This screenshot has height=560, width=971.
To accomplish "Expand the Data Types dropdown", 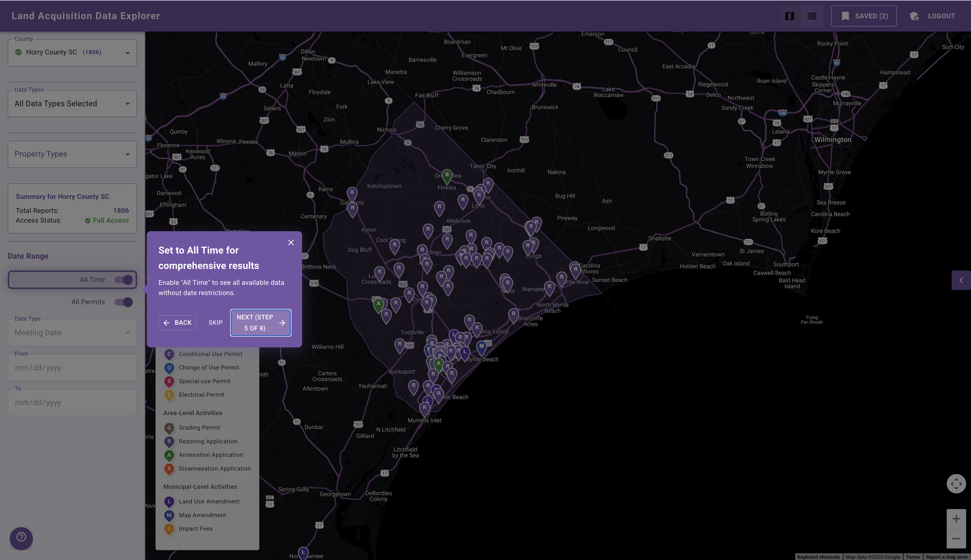I will (x=72, y=103).
